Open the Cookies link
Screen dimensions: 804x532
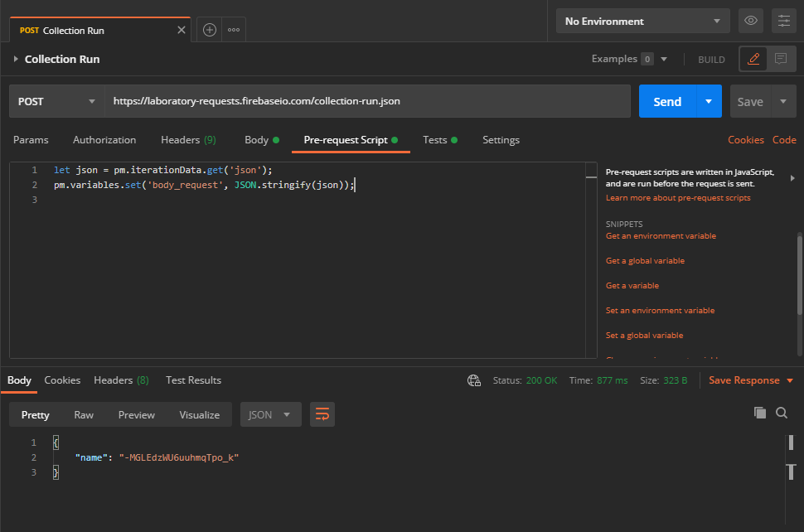click(745, 140)
